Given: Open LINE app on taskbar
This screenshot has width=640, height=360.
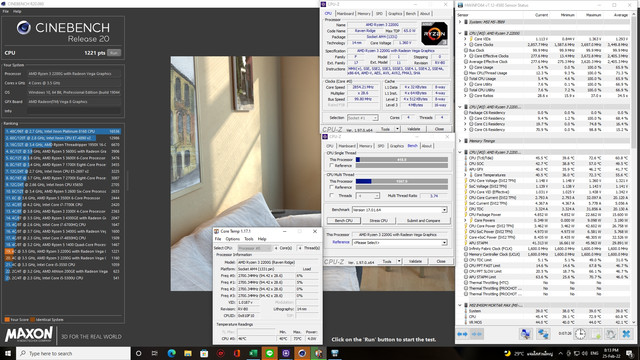Looking at the screenshot, I should tap(269, 353).
